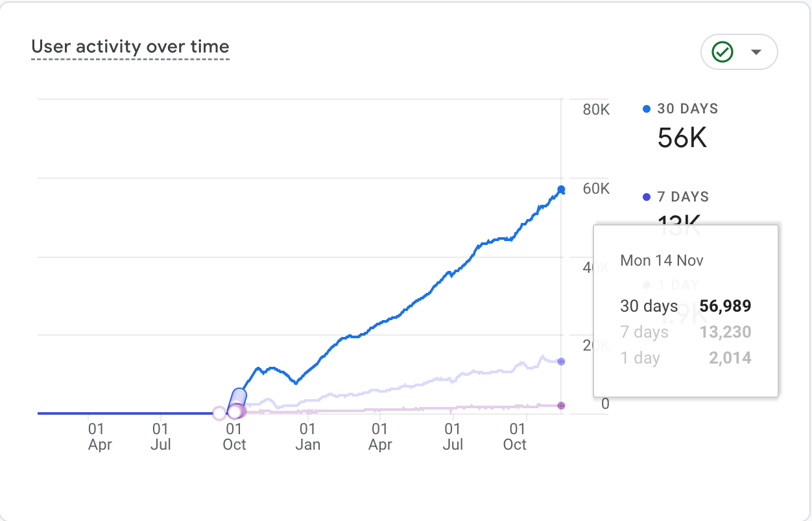
Task: Open the "User activity over time" title link
Action: (x=130, y=47)
